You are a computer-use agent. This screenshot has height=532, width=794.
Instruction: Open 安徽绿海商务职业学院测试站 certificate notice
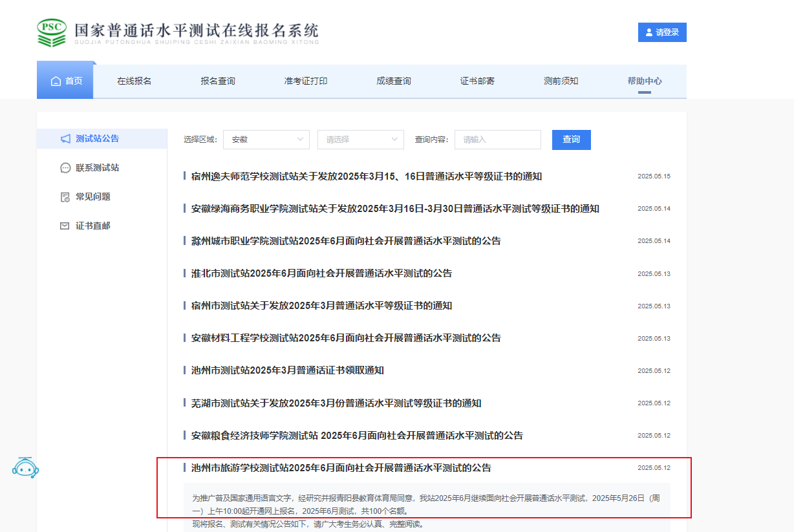395,209
